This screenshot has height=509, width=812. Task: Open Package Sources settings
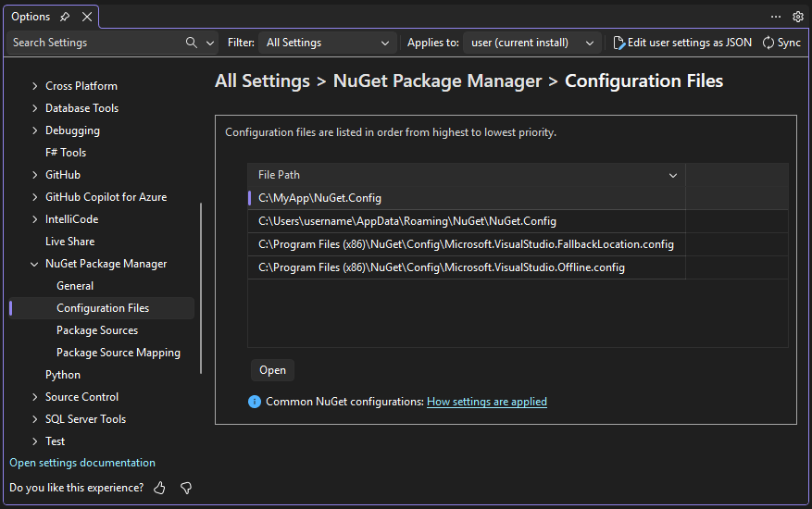click(x=97, y=330)
